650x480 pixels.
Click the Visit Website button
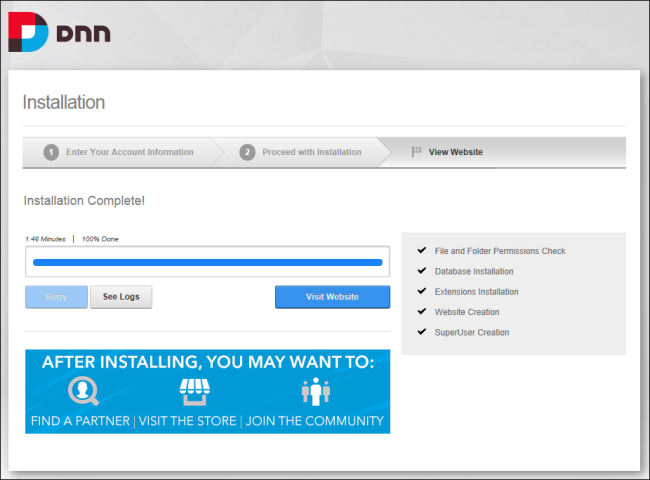[x=332, y=297]
